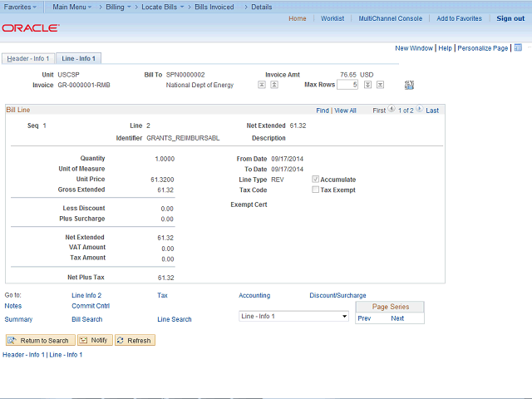
Task: Click the Refresh button
Action: 135,341
